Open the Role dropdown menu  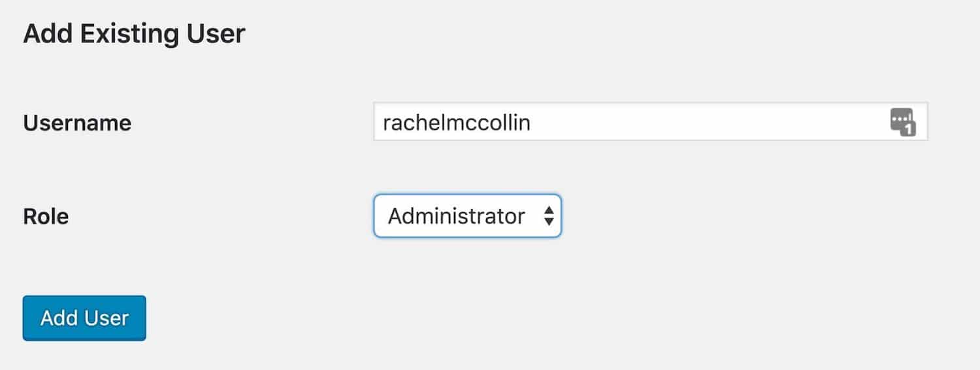coord(467,216)
